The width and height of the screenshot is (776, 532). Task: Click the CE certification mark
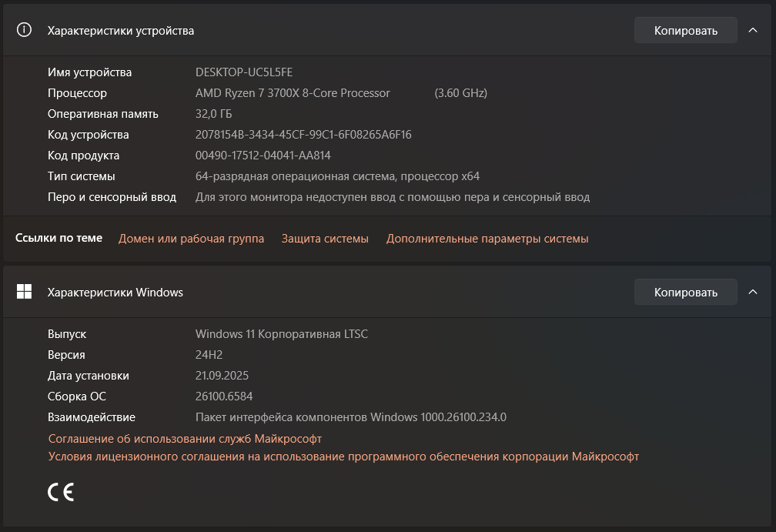pos(61,492)
